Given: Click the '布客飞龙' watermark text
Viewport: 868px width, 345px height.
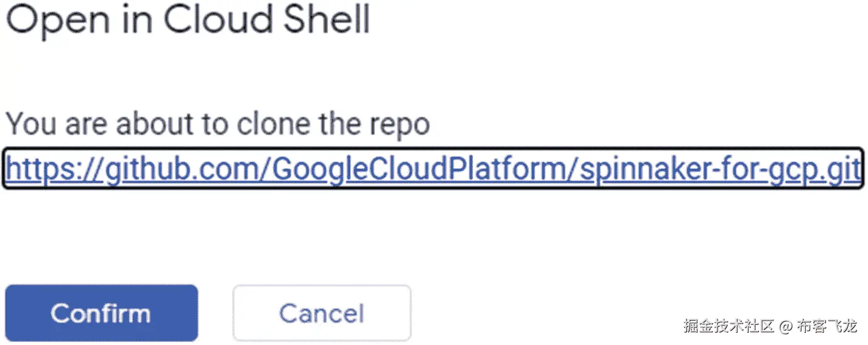Looking at the screenshot, I should (x=827, y=326).
